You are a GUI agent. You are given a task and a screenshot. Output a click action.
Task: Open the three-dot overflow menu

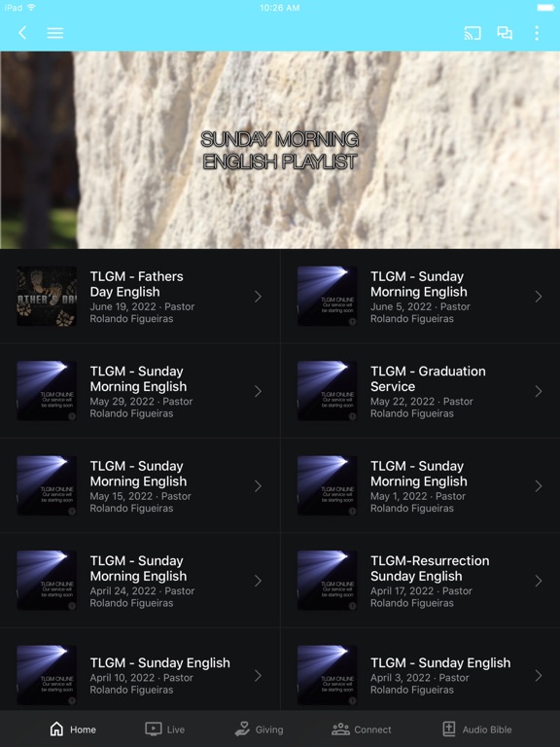[537, 33]
